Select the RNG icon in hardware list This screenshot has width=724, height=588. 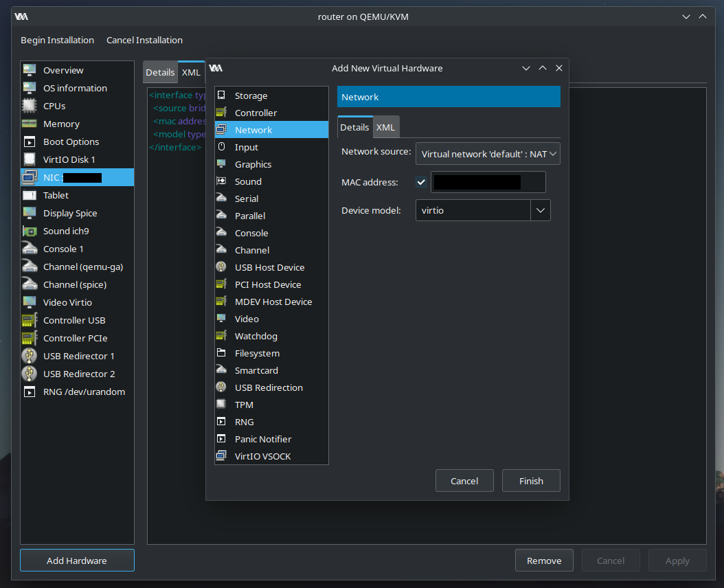[x=222, y=421]
